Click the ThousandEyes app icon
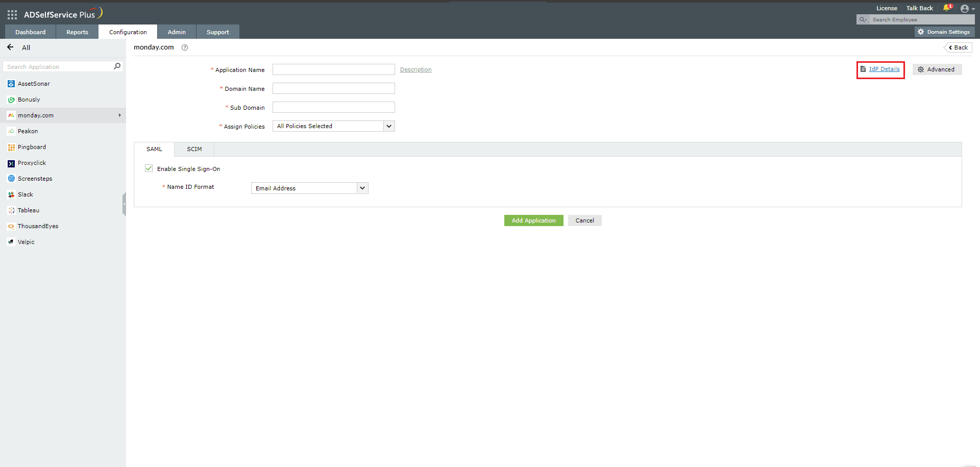980x467 pixels. [x=11, y=226]
